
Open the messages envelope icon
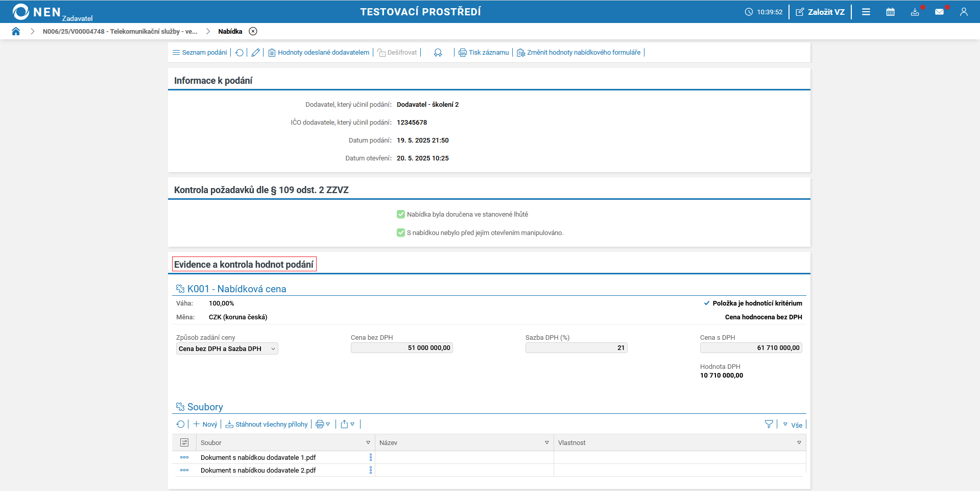point(939,12)
